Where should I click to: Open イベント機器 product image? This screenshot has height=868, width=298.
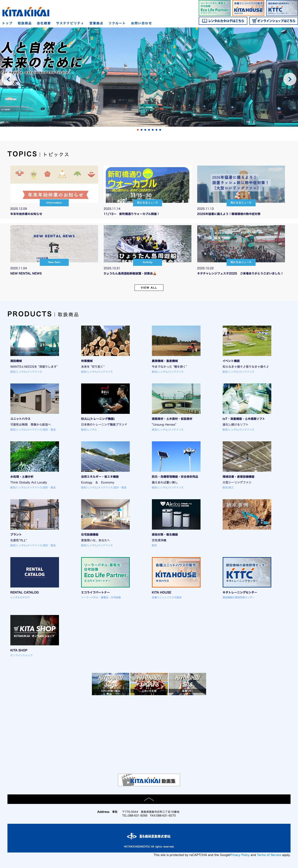[x=247, y=341]
